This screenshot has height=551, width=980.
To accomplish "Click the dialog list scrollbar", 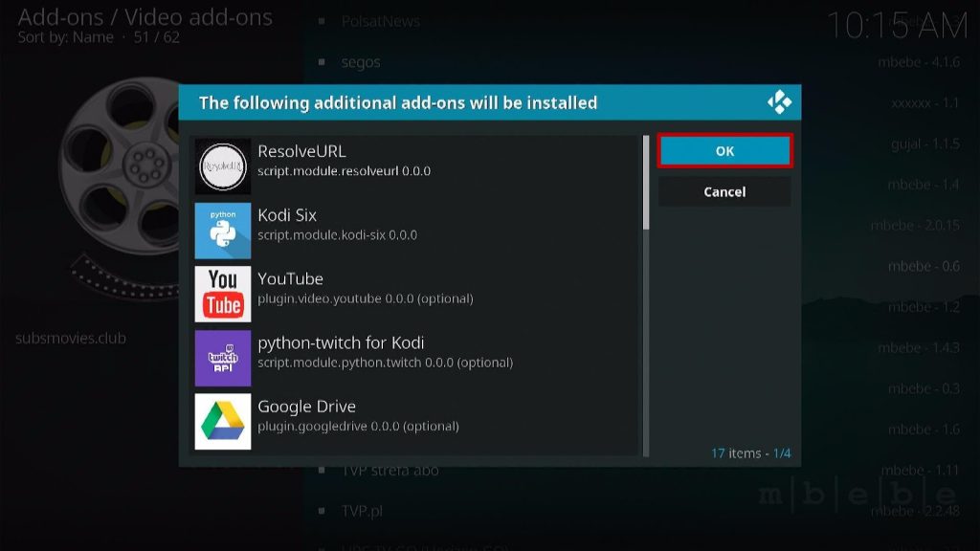I will (x=646, y=296).
